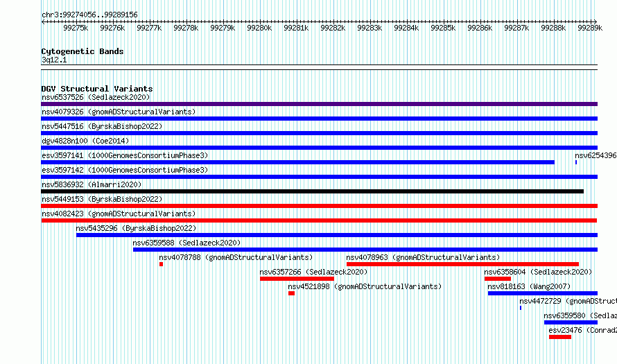
Task: Click the tiny blue nsv4472729 variant mark
Action: 521,308
